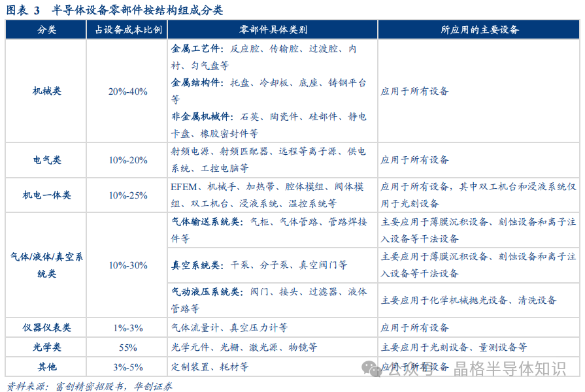585x392 pixels.
Task: Click the WeChat logo in the watermark
Action: point(375,369)
